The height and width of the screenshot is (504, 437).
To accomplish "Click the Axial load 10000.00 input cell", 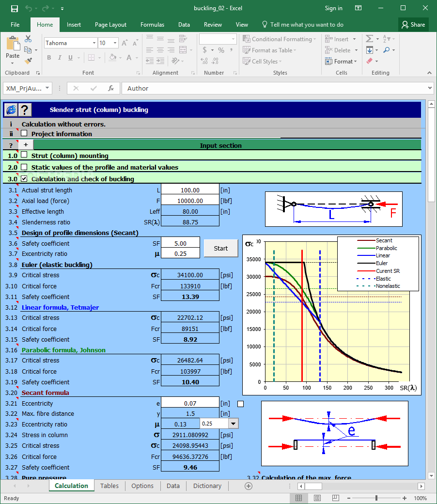I will (x=190, y=201).
